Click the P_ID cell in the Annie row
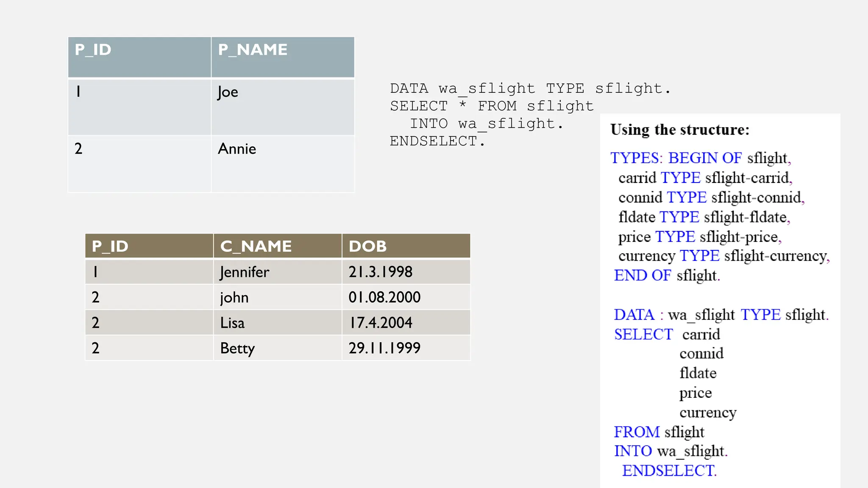Image resolution: width=868 pixels, height=488 pixels. (139, 164)
